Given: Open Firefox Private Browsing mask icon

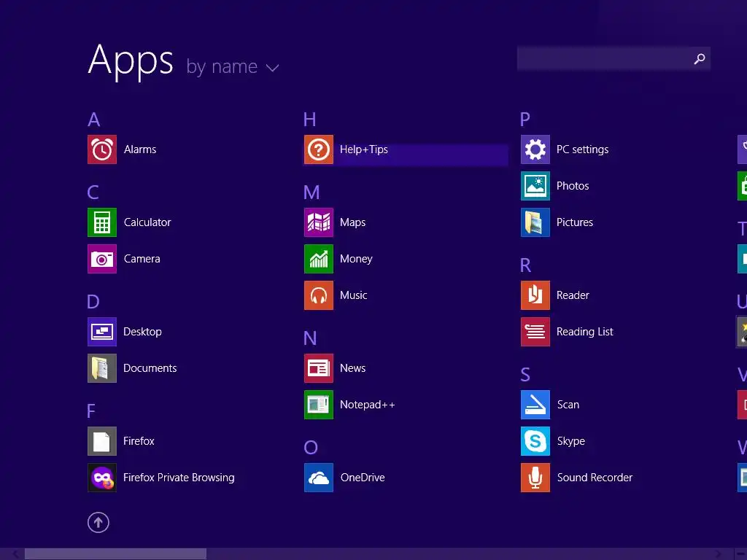Looking at the screenshot, I should (x=102, y=478).
